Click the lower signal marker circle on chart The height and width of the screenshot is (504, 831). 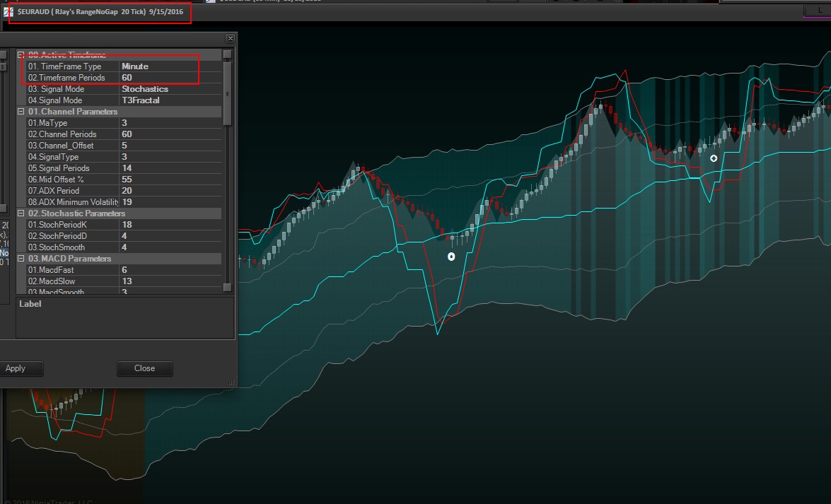tap(451, 257)
